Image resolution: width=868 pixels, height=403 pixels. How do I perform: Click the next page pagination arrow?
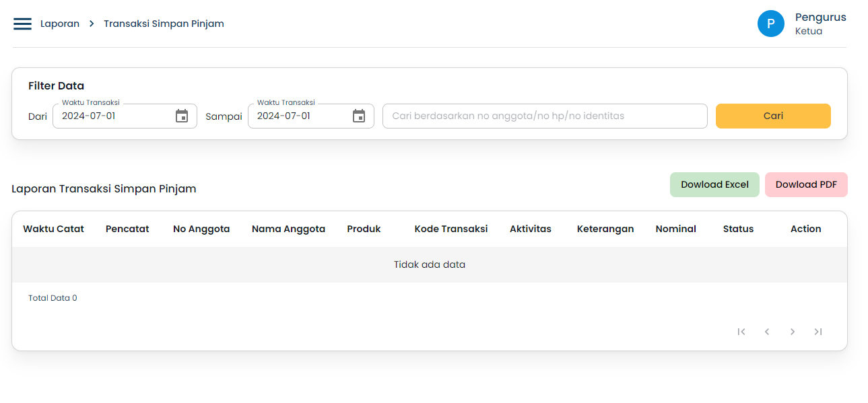point(793,332)
